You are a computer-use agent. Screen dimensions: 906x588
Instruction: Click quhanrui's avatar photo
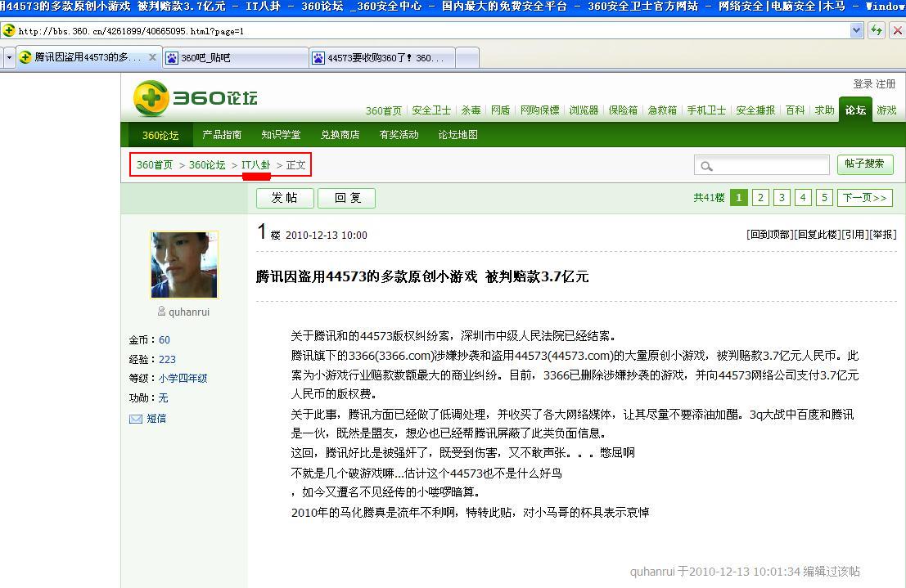click(x=184, y=264)
